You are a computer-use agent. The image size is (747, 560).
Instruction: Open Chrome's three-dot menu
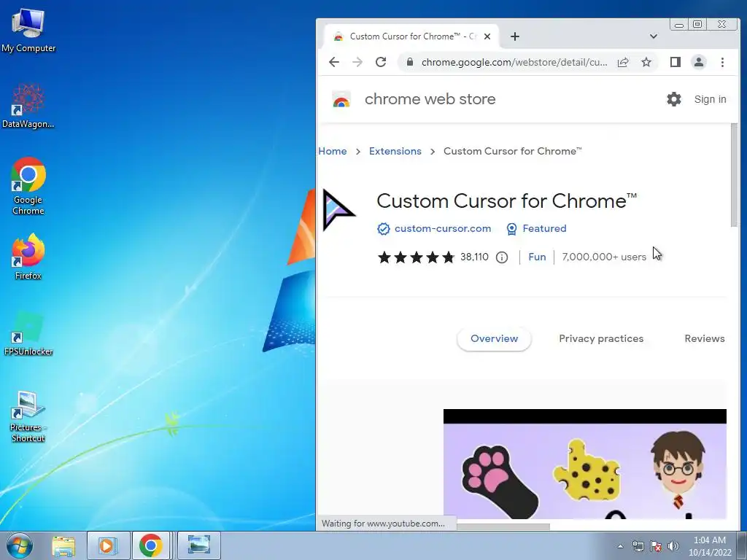tap(722, 62)
